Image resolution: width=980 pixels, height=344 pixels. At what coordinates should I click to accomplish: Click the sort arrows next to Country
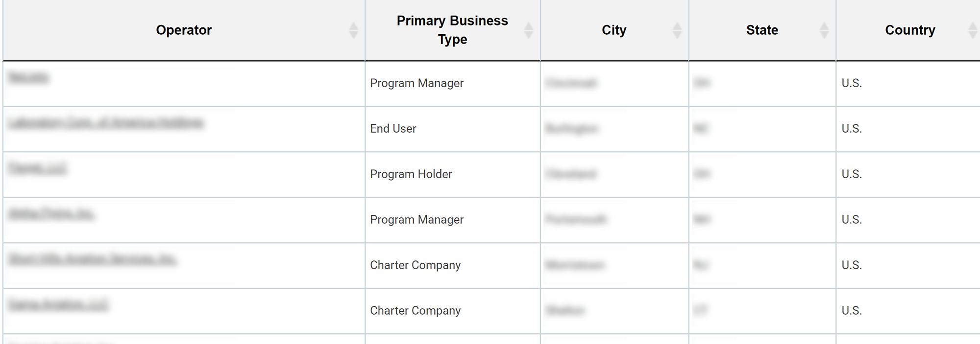click(x=973, y=30)
